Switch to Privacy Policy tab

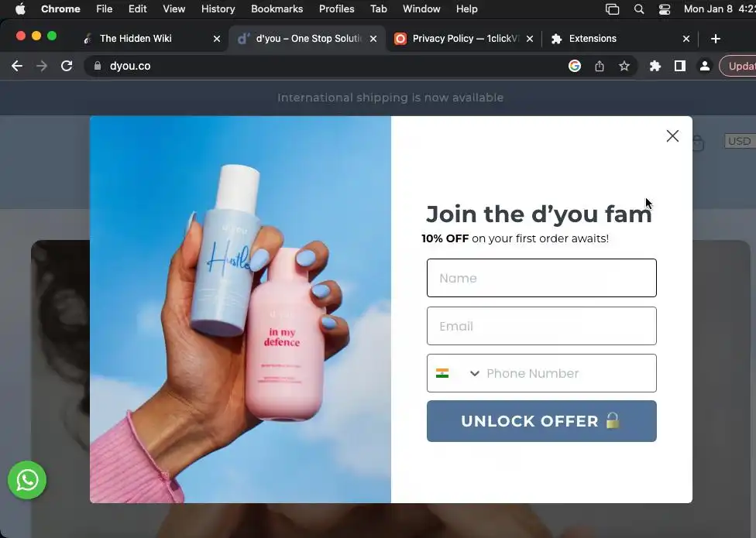point(464,39)
